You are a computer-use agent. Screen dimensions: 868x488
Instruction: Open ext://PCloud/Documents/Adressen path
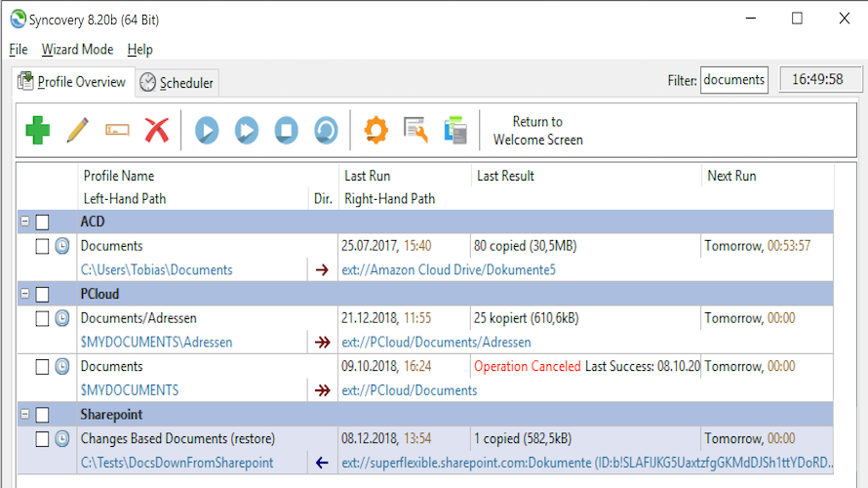pyautogui.click(x=436, y=343)
